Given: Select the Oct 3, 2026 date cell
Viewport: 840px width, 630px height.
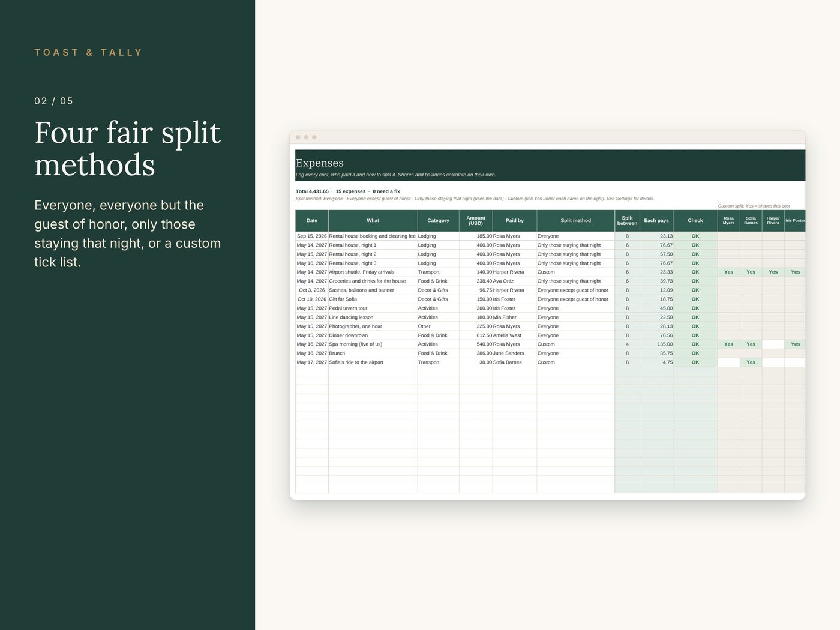Looking at the screenshot, I should click(312, 290).
